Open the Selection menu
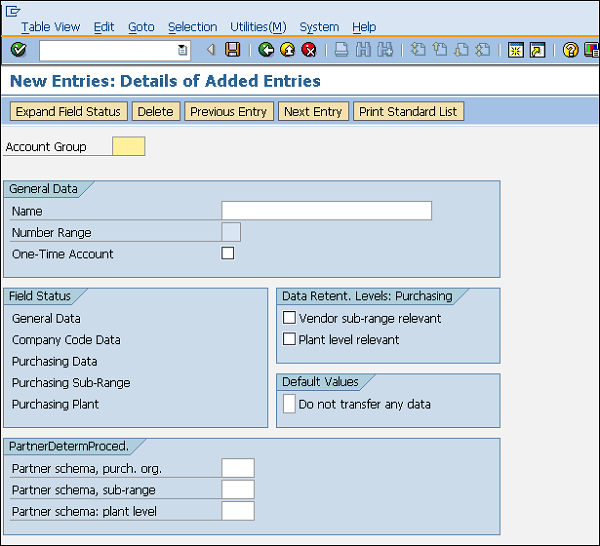The image size is (600, 546). [192, 27]
